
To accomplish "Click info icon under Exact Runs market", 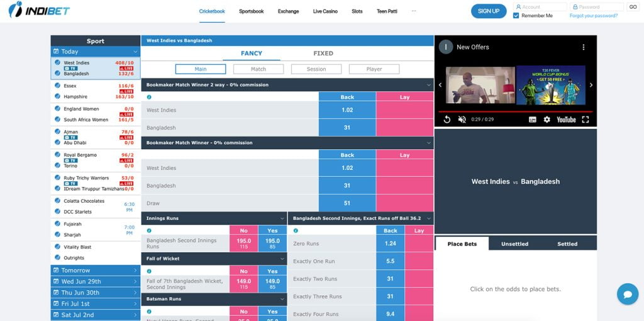I will pyautogui.click(x=296, y=230).
